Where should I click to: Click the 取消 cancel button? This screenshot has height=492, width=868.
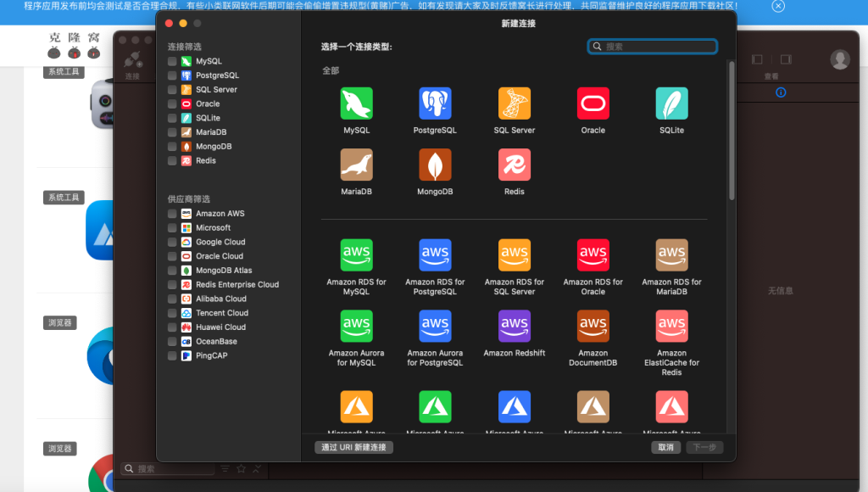coord(666,447)
